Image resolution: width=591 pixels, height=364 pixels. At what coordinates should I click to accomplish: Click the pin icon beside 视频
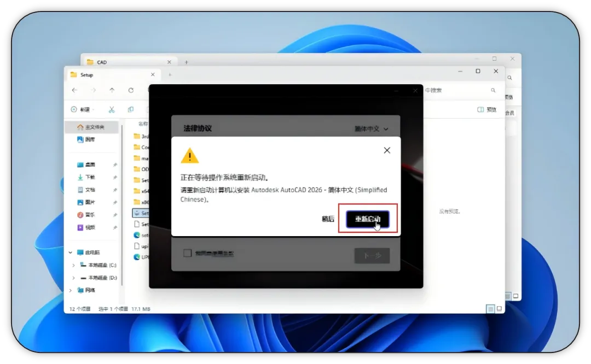[115, 227]
